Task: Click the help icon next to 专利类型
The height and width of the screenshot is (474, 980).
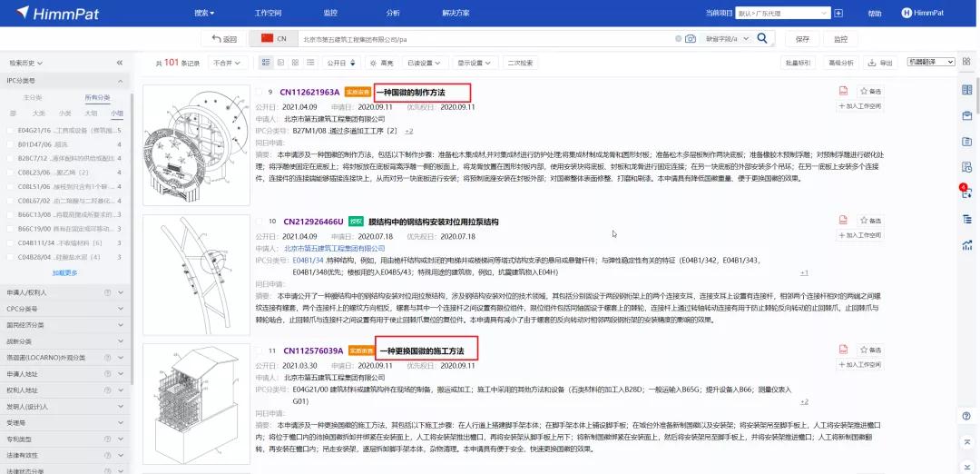Action: [x=107, y=439]
